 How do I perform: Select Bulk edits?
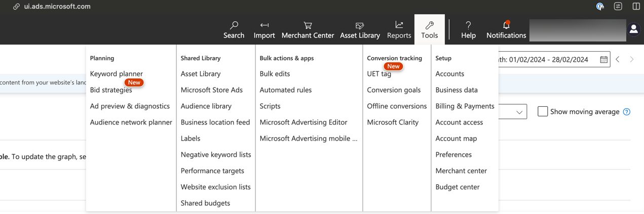point(275,74)
